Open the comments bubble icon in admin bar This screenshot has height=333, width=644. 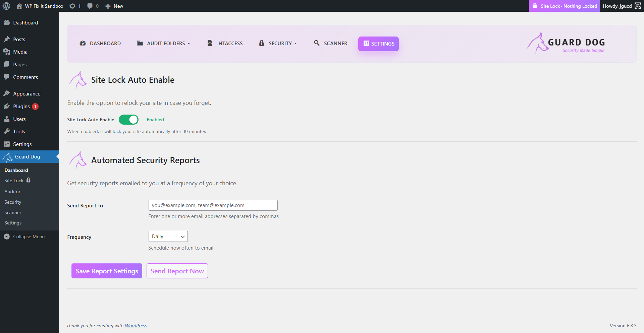(x=90, y=6)
